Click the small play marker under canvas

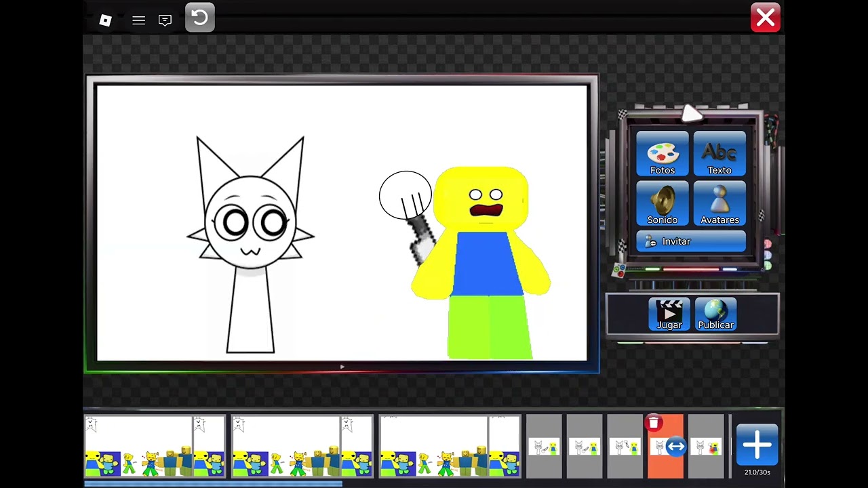(x=342, y=367)
